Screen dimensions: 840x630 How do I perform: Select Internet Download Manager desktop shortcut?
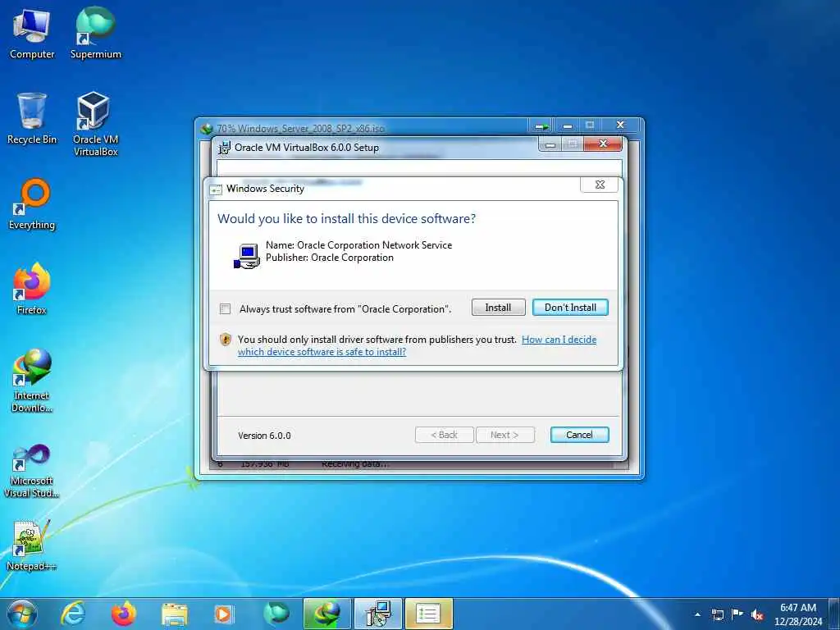pyautogui.click(x=32, y=381)
